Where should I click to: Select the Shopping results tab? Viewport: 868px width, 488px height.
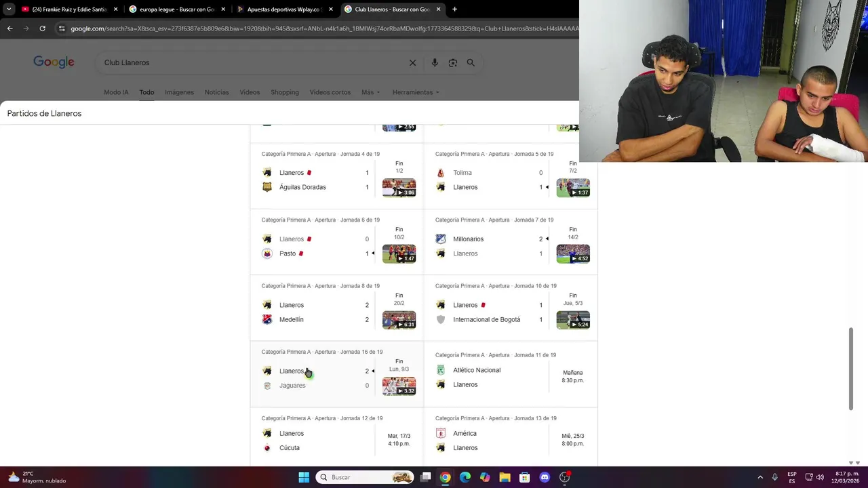click(x=284, y=92)
